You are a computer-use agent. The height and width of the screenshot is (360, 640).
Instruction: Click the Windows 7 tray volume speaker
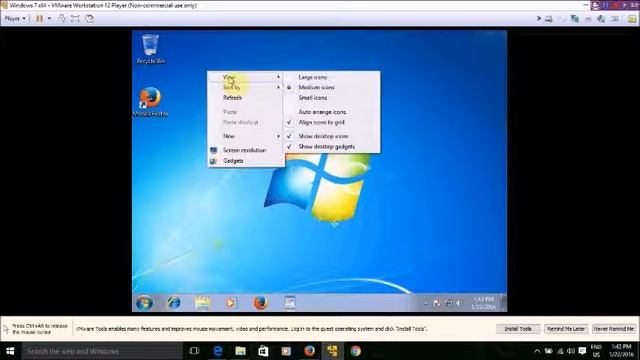(x=459, y=303)
